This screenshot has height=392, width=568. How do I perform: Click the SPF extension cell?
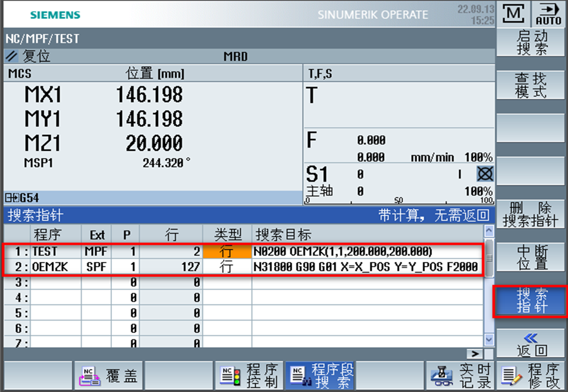(x=96, y=267)
